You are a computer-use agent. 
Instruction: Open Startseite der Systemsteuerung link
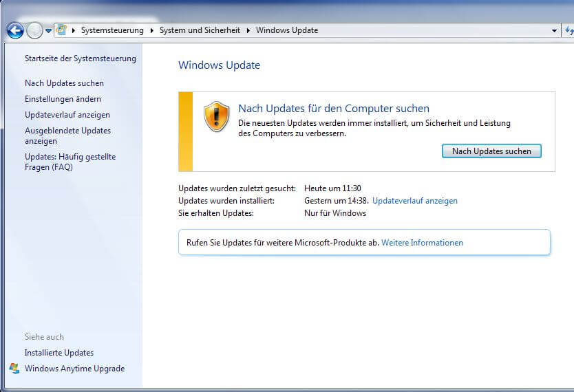coord(80,58)
